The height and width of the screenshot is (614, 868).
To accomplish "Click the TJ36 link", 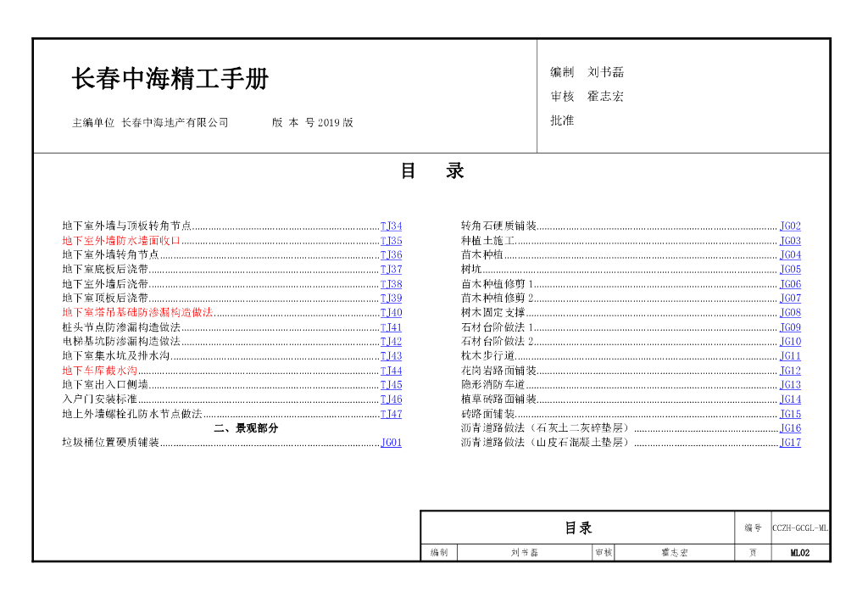I will [391, 254].
